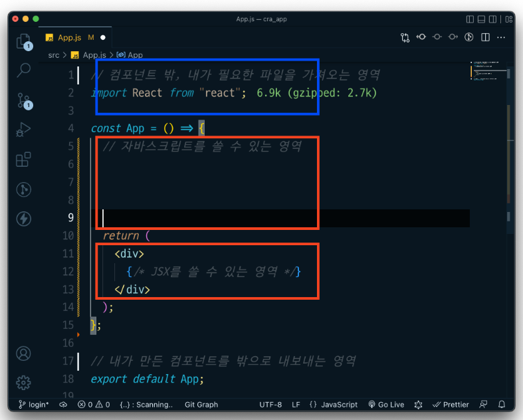Open the Explorer view in activity bar

pos(24,42)
